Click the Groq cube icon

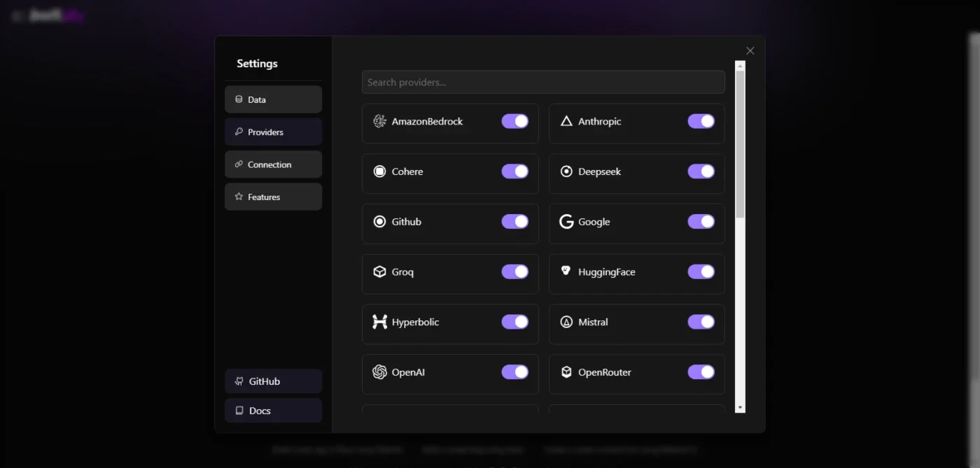[379, 271]
